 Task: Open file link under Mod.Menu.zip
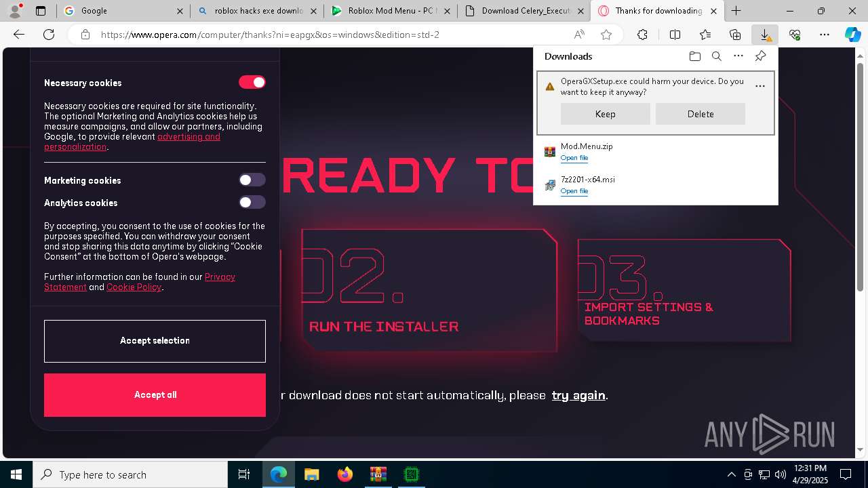coord(574,158)
